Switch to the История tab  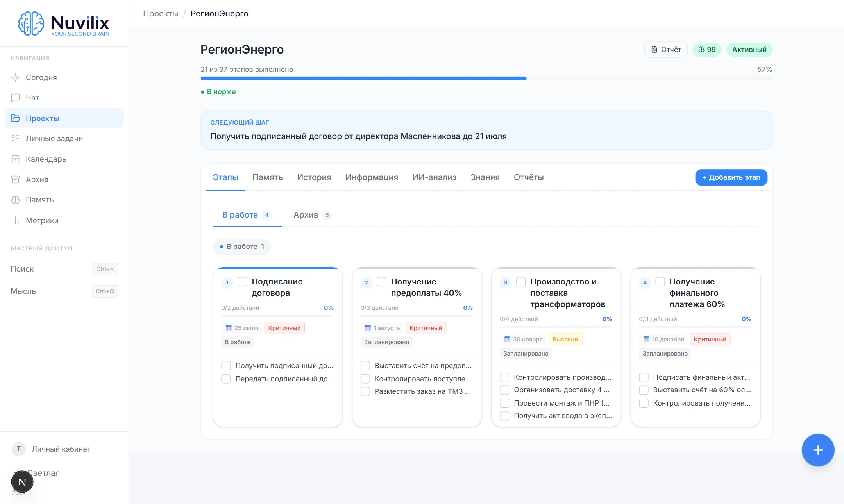click(x=314, y=177)
